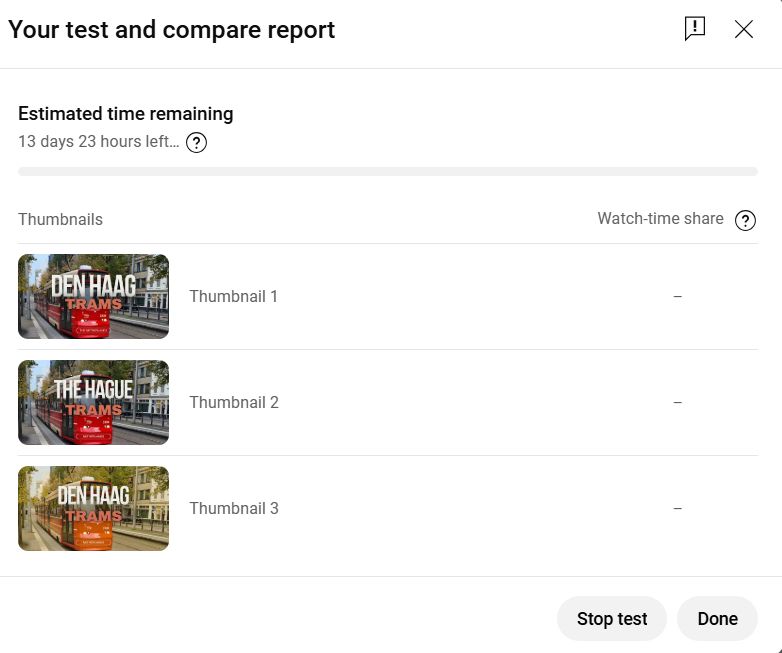Image resolution: width=782 pixels, height=653 pixels.
Task: Click the "Estimated time remaining" heading
Action: [126, 114]
